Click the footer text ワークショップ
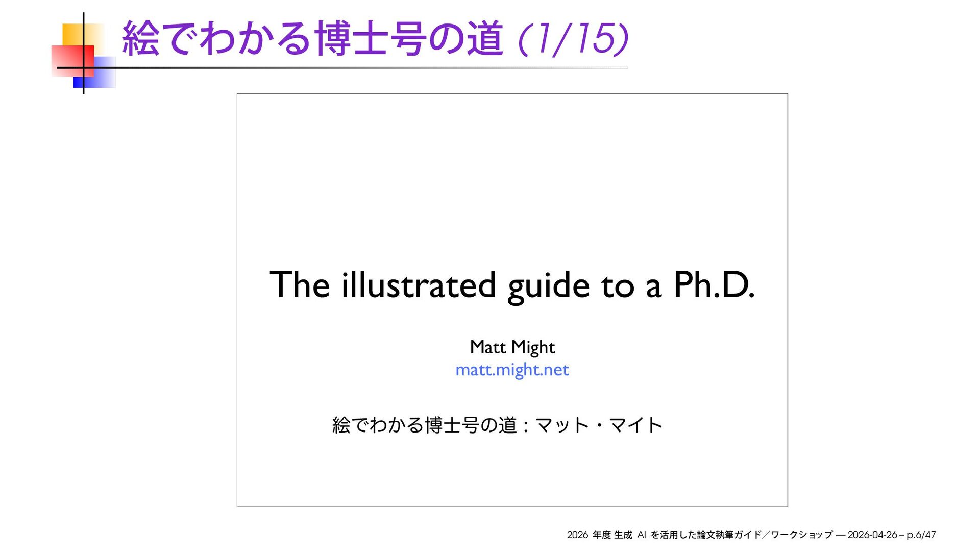The height and width of the screenshot is (552, 980). click(x=801, y=535)
